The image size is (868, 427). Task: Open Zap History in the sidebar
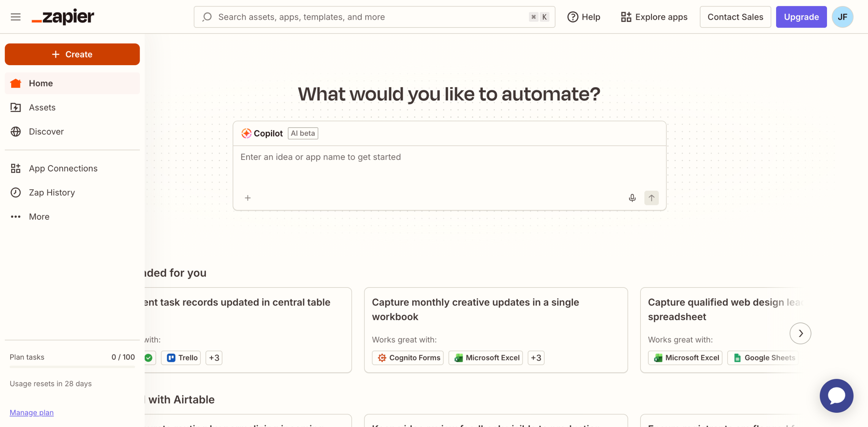[x=52, y=192]
